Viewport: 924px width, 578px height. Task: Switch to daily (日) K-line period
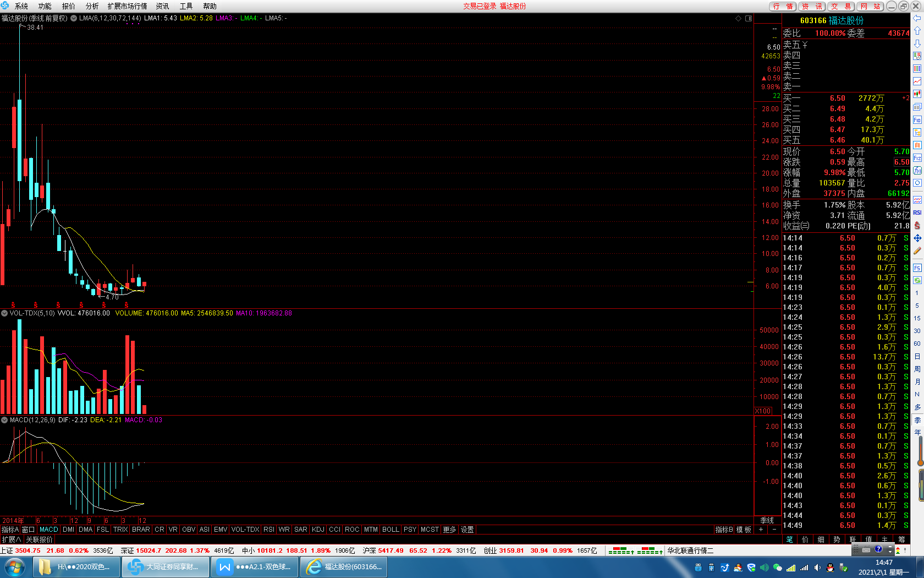tap(917, 356)
